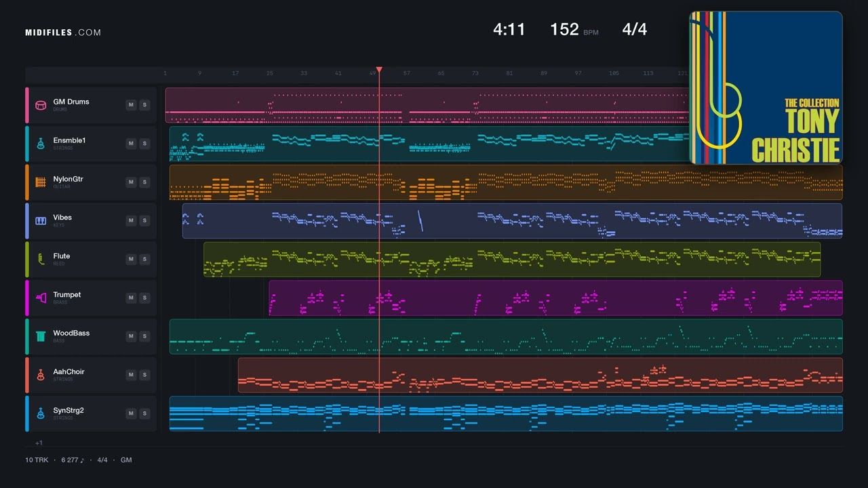Image resolution: width=868 pixels, height=488 pixels.
Task: Select the SynStrg2 track name
Action: [69, 411]
